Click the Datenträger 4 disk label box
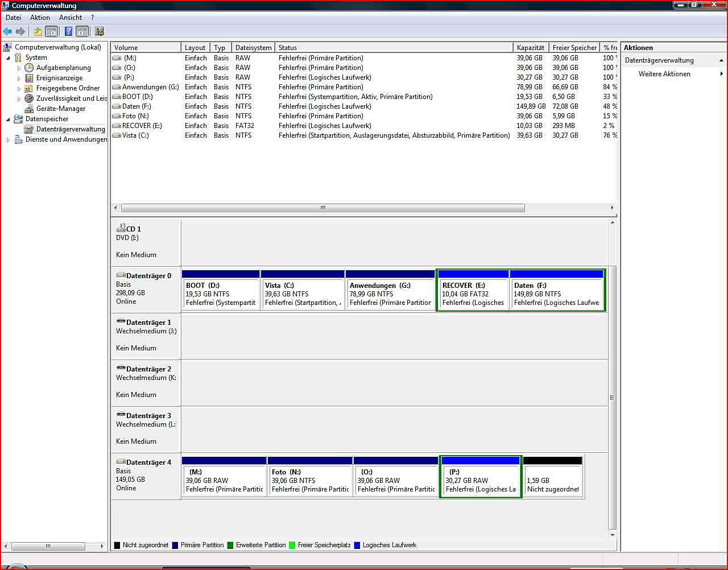Image resolution: width=728 pixels, height=570 pixels. [146, 476]
